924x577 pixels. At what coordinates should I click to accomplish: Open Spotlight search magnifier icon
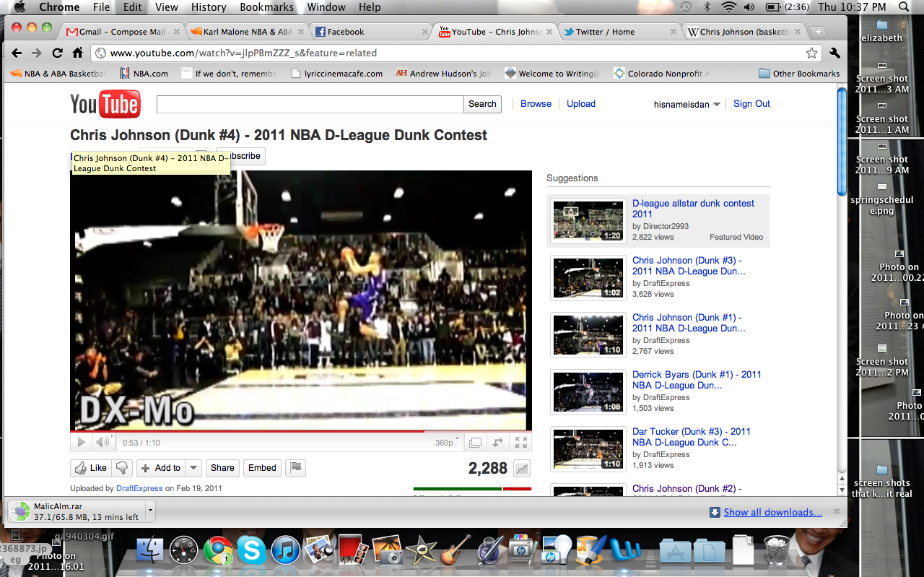tap(903, 7)
